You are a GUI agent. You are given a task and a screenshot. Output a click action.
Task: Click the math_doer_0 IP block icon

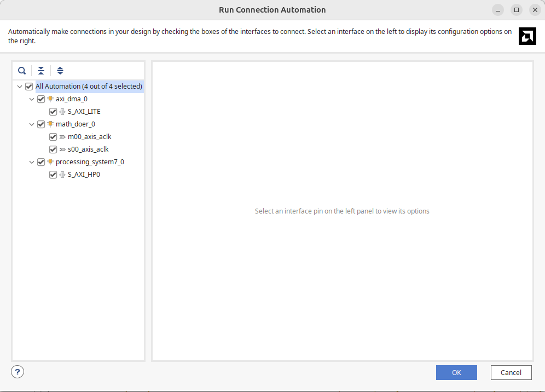[50, 124]
